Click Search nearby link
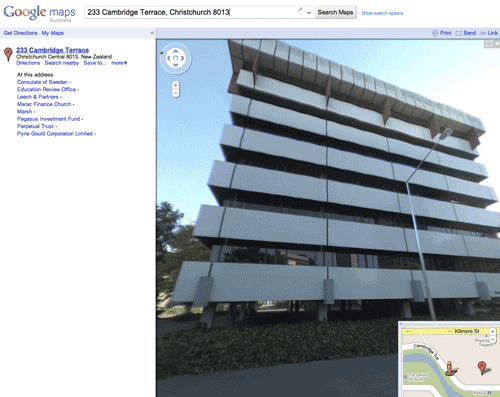The width and height of the screenshot is (500, 397). pos(62,63)
